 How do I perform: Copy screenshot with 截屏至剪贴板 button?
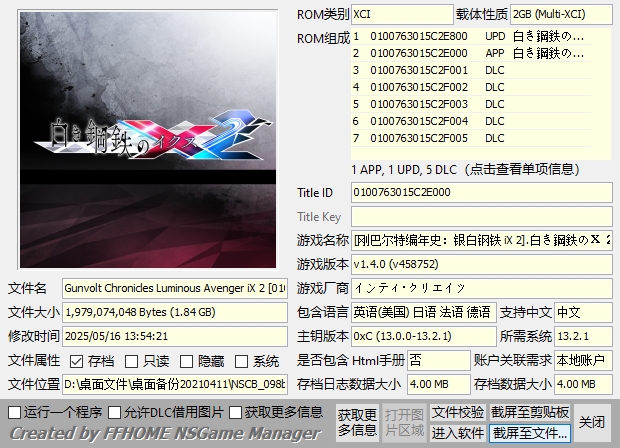(x=530, y=412)
